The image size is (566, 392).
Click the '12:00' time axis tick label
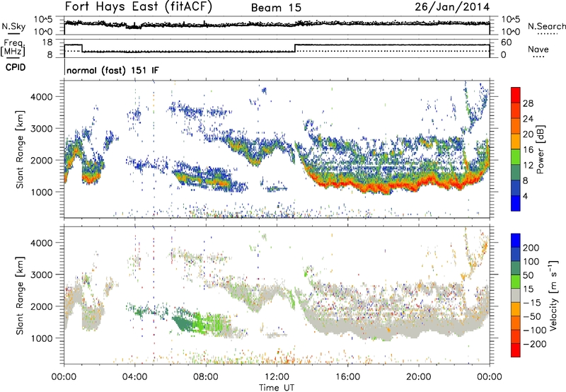[277, 377]
